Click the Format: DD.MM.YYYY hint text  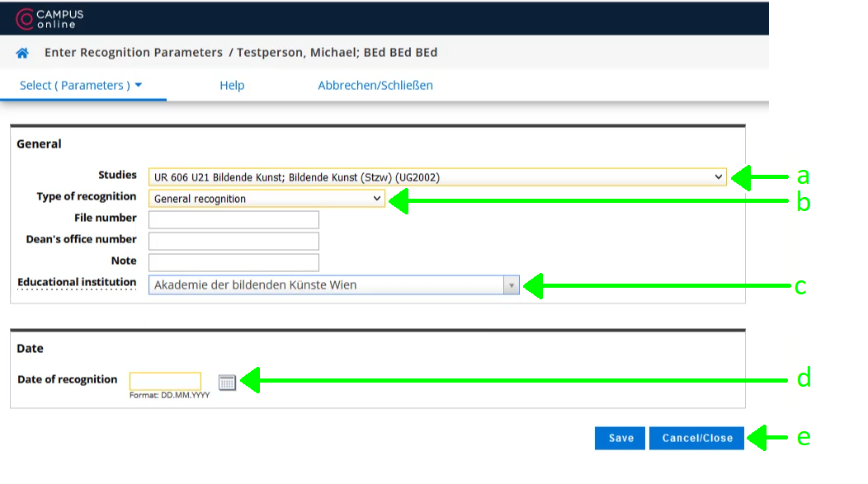pos(169,396)
